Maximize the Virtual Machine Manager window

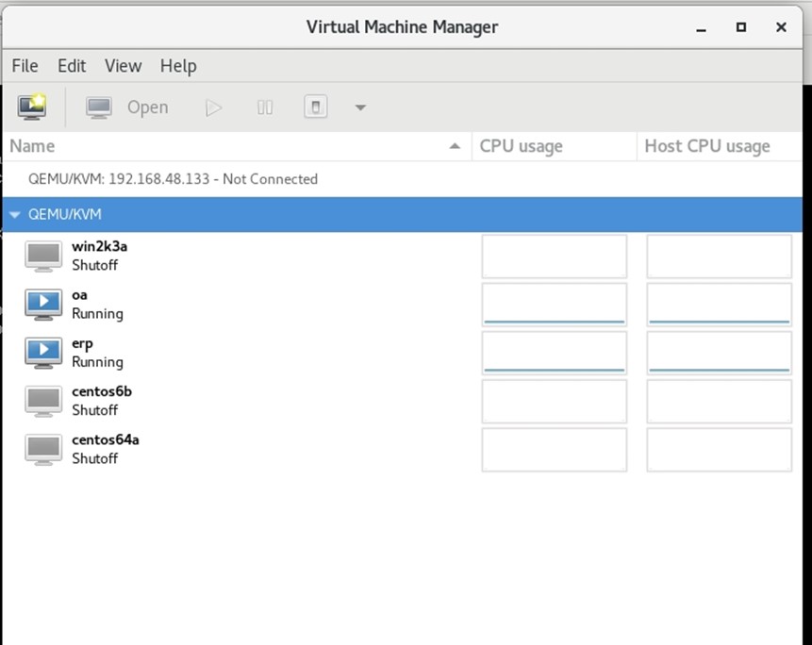(741, 27)
